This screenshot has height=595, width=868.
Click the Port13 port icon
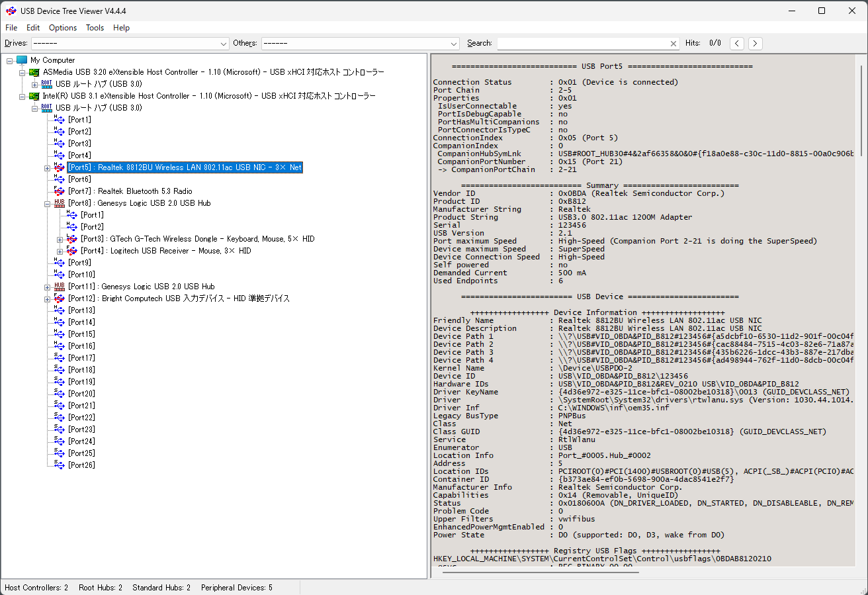tap(60, 310)
